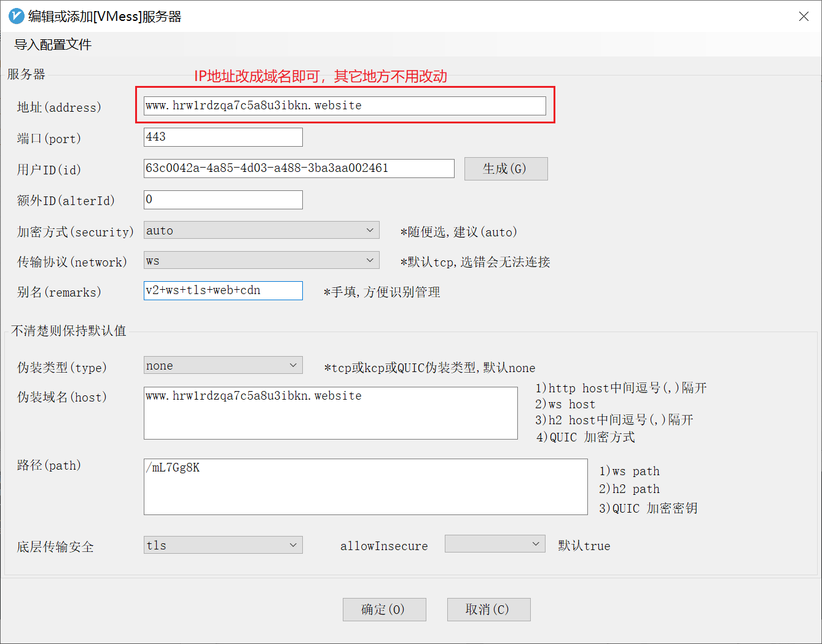Open the network protocol dropdown set to ws
This screenshot has width=822, height=644.
click(x=261, y=260)
